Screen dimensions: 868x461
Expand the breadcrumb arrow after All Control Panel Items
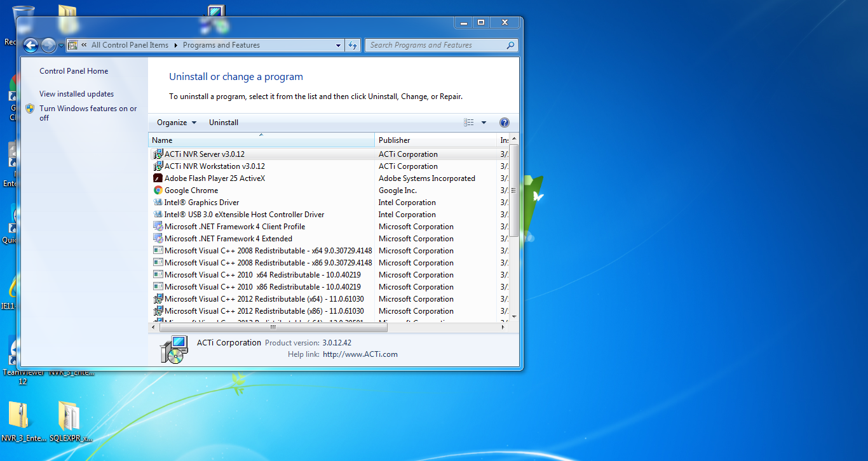(176, 45)
